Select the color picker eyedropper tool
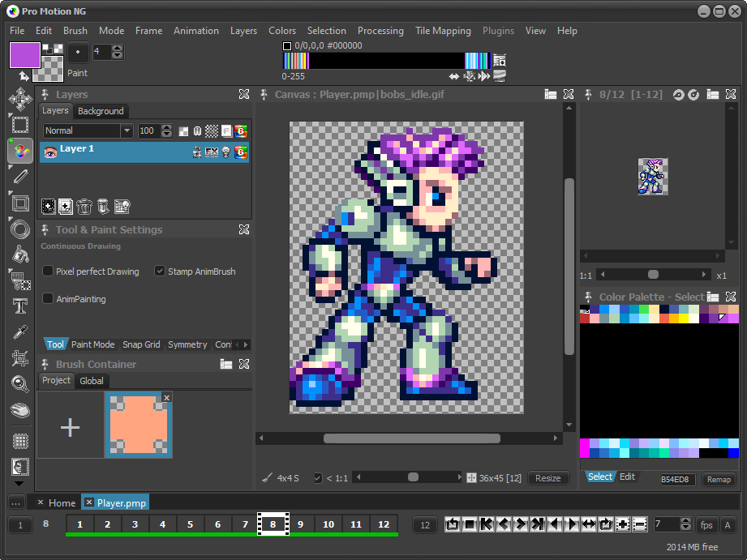This screenshot has width=747, height=560. [x=20, y=332]
